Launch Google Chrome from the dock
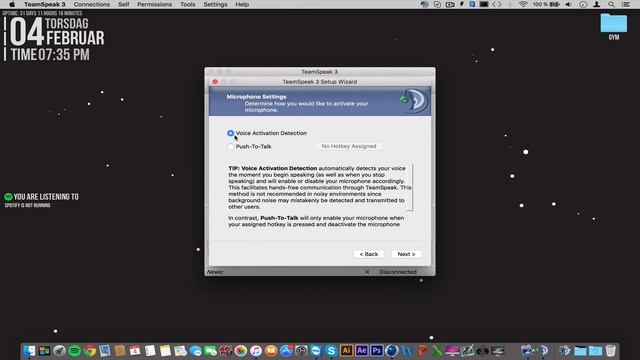This screenshot has height=360, width=640. (x=90, y=351)
